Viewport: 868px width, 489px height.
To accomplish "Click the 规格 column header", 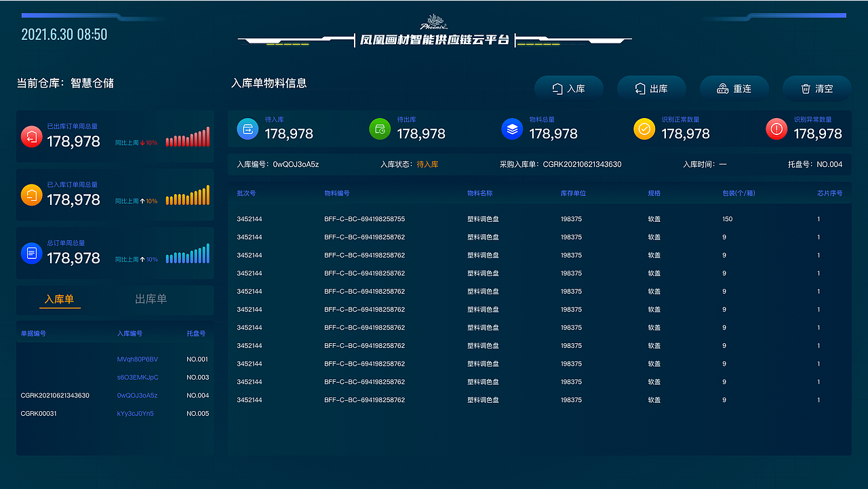I will [654, 193].
